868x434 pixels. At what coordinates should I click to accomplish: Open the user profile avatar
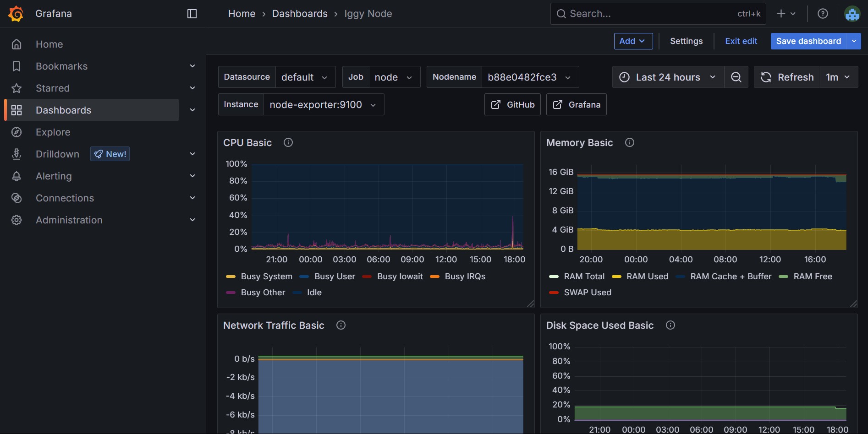(852, 13)
